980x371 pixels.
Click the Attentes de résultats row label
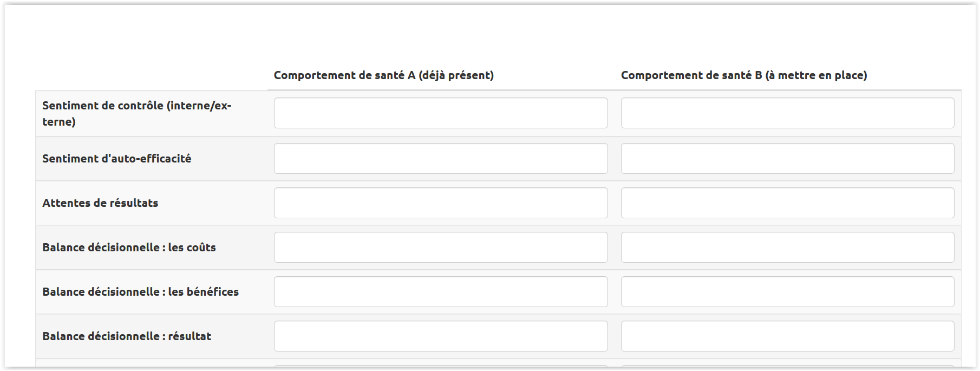(100, 203)
